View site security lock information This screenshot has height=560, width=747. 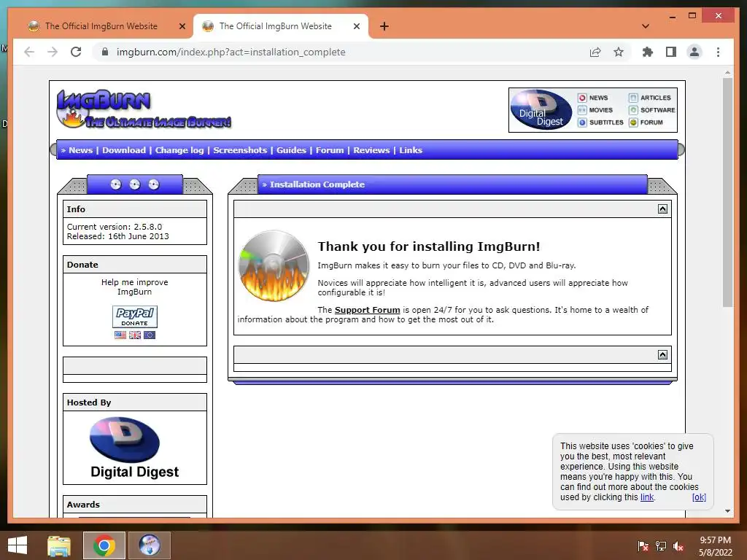point(105,52)
